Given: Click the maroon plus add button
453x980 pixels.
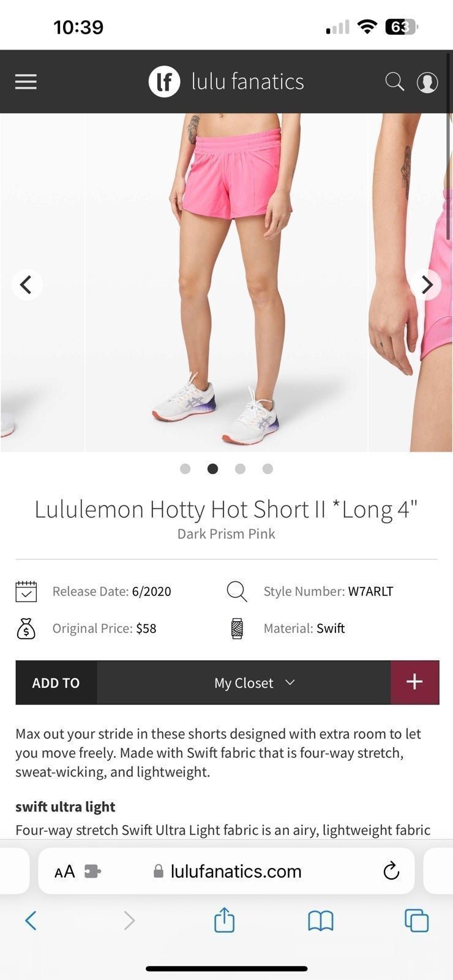Looking at the screenshot, I should (414, 682).
